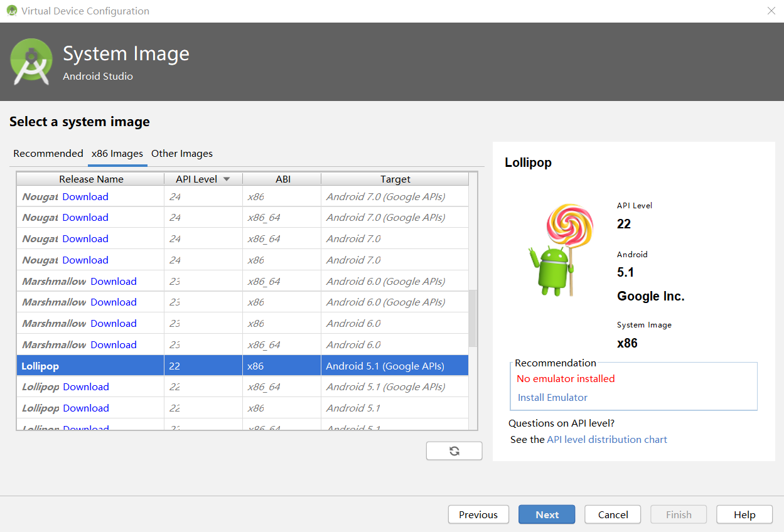
Task: Click the refresh system images list button
Action: (454, 451)
